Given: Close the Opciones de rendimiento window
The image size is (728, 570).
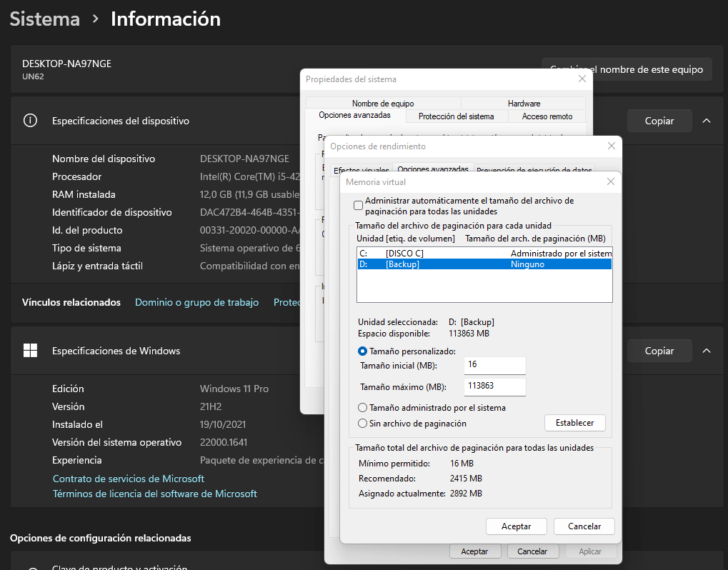Looking at the screenshot, I should pos(611,146).
